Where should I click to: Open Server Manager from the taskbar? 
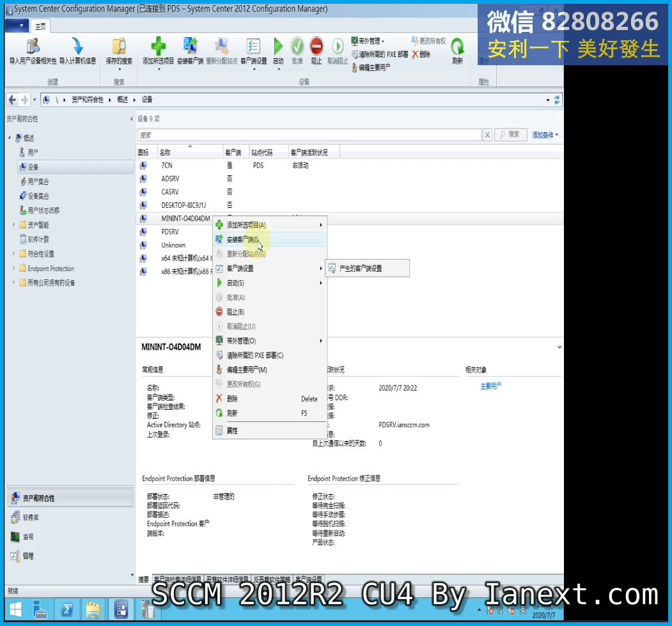41,609
